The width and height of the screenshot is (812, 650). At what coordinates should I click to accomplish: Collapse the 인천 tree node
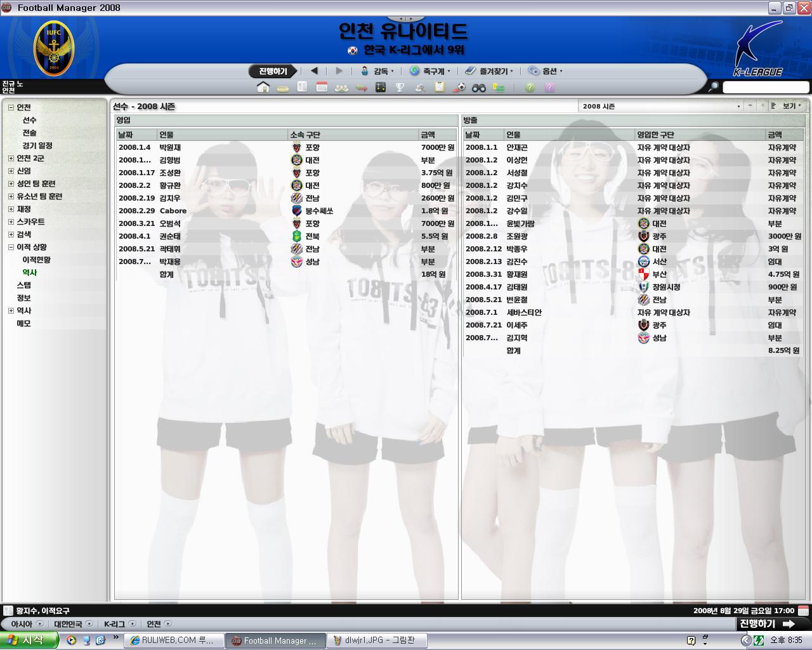pyautogui.click(x=11, y=107)
